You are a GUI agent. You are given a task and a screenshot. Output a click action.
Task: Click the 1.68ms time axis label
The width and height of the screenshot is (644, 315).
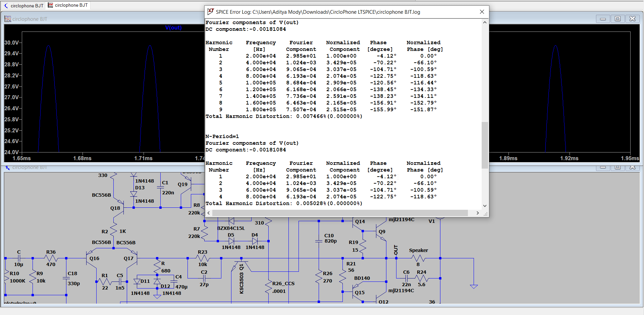83,158
